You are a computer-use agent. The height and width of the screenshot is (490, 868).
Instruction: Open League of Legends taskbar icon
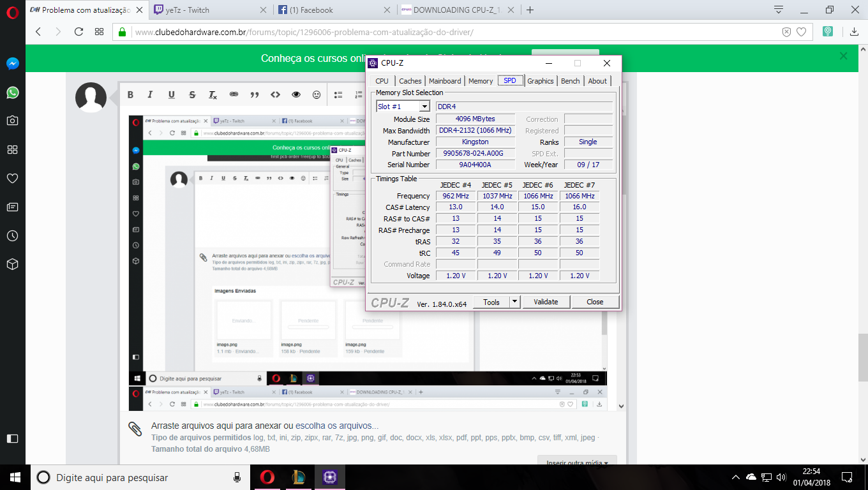[x=299, y=477]
